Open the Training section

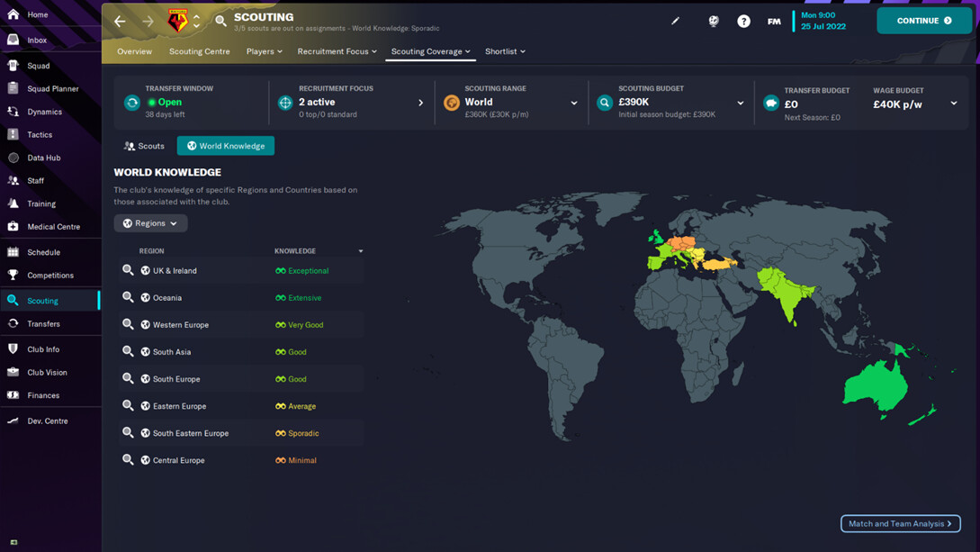(40, 204)
